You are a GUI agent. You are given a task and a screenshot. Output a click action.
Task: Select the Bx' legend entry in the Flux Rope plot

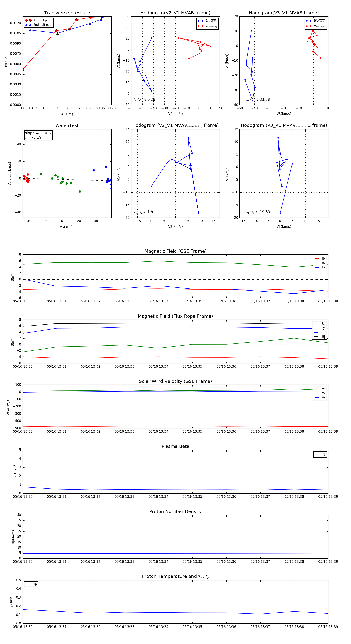[320, 324]
